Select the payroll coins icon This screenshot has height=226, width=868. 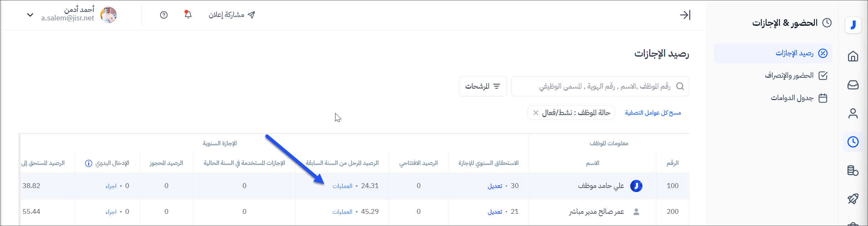click(853, 170)
